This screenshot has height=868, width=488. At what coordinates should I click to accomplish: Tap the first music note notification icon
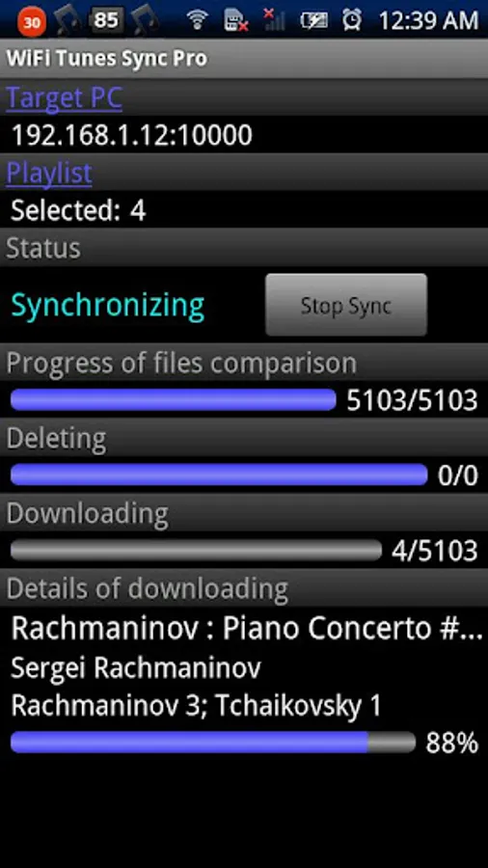(x=68, y=19)
